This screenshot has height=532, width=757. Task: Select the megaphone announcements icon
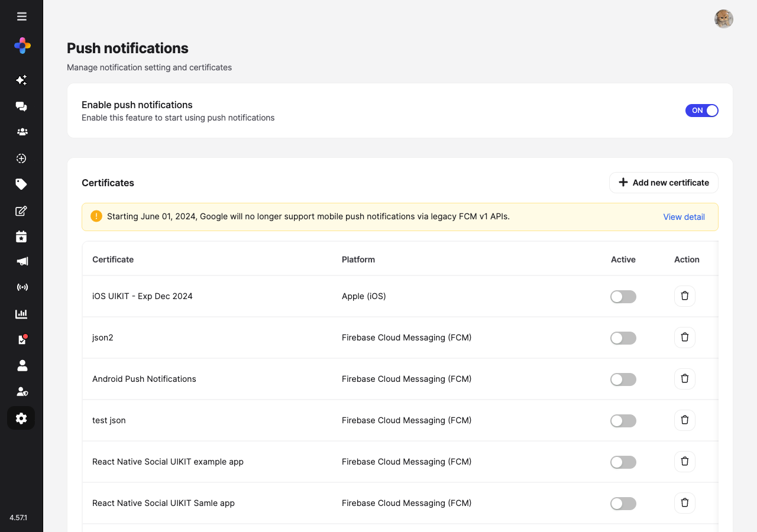pyautogui.click(x=21, y=261)
